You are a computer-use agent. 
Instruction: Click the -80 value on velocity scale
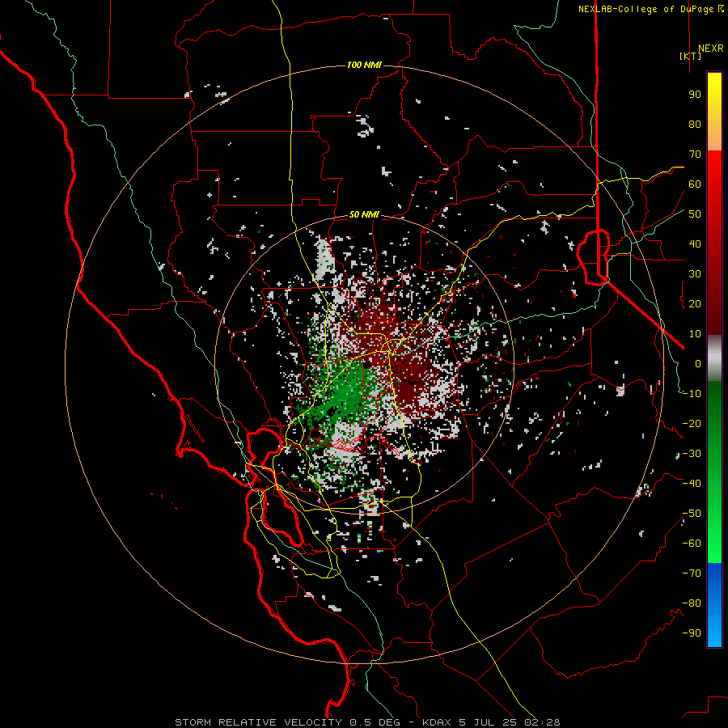692,603
